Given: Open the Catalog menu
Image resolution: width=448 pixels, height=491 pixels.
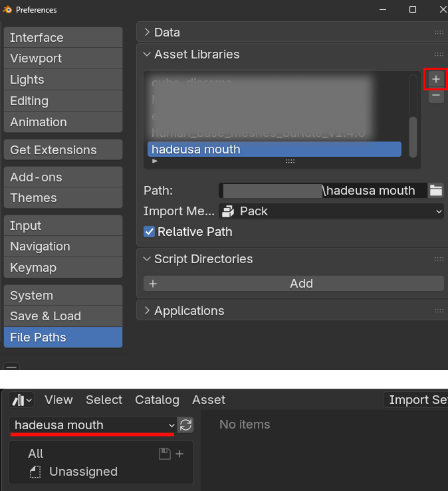Looking at the screenshot, I should point(157,400).
